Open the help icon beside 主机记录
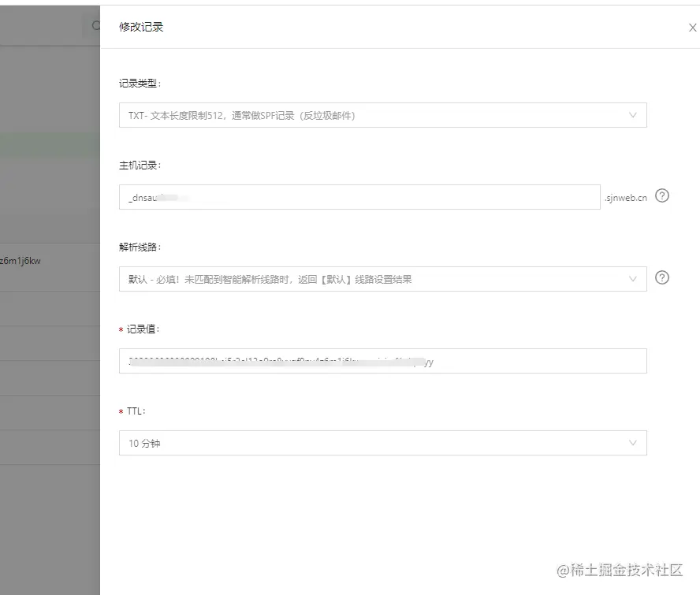This screenshot has width=700, height=595. pyautogui.click(x=662, y=196)
